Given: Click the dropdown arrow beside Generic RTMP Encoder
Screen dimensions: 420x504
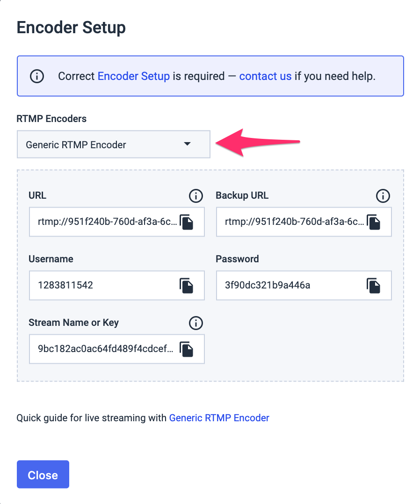Looking at the screenshot, I should 187,144.
